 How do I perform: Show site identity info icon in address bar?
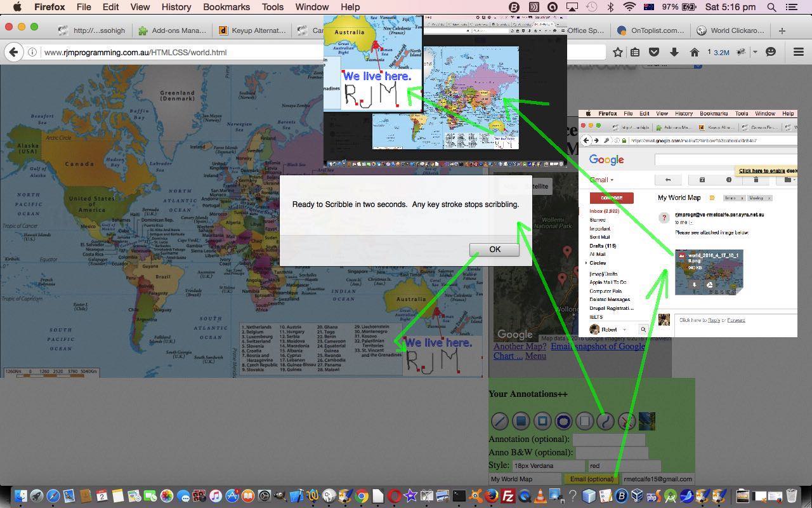(32, 52)
